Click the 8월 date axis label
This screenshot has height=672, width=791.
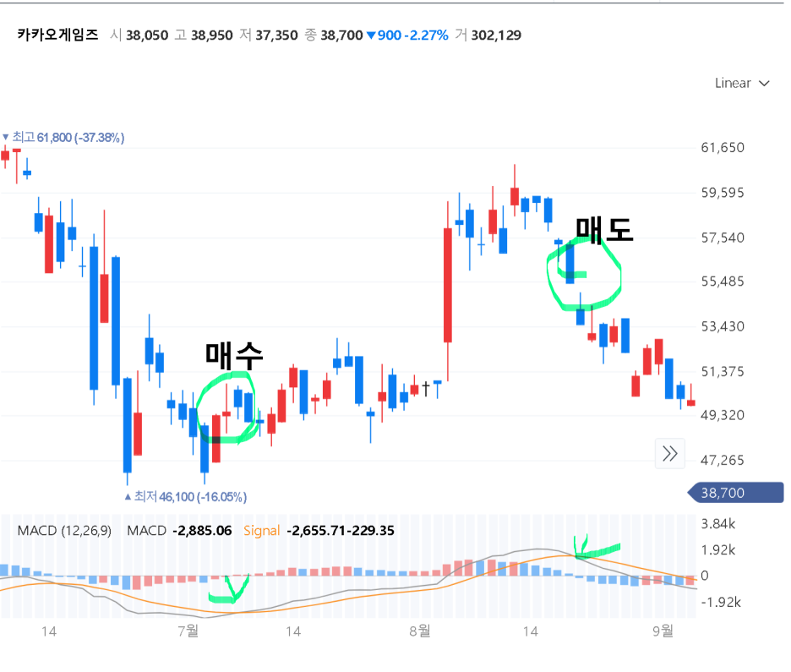point(420,631)
